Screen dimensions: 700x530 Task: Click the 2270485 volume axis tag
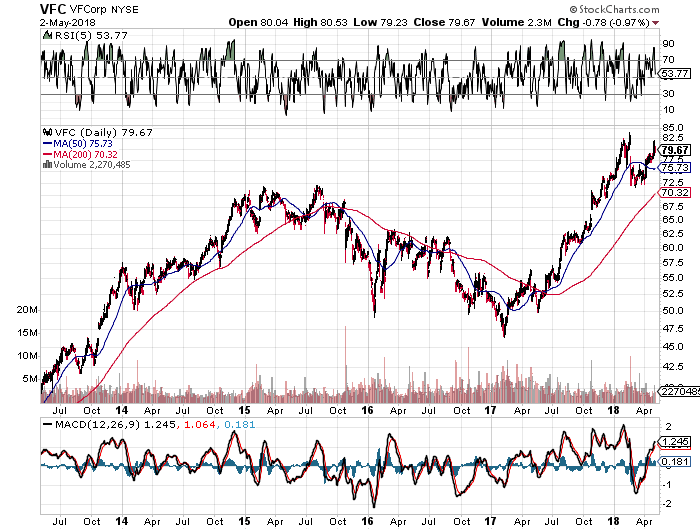(680, 392)
